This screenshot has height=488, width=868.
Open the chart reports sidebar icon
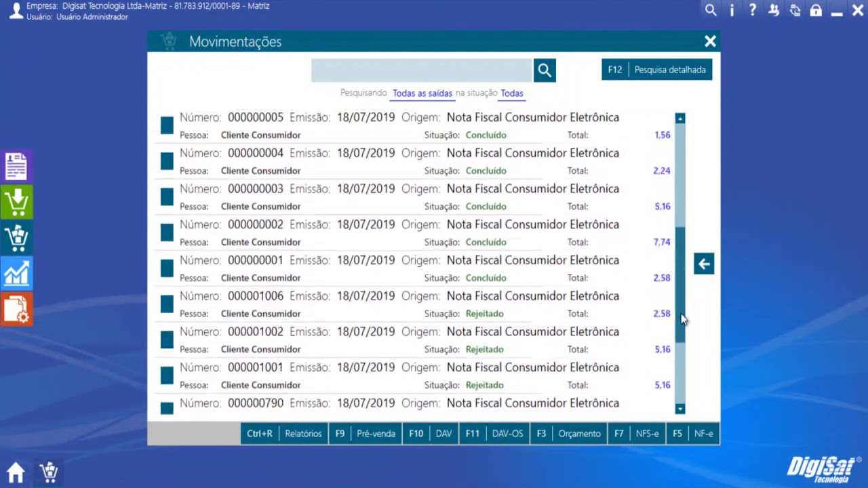16,274
